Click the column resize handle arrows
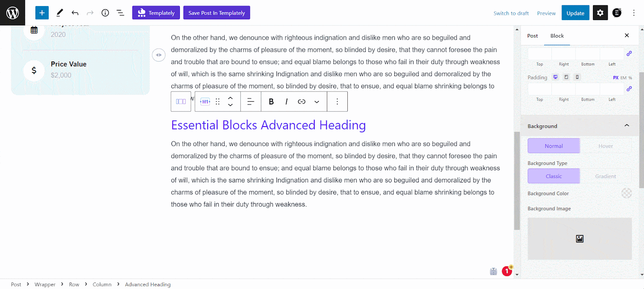This screenshot has height=289, width=644. point(159,55)
